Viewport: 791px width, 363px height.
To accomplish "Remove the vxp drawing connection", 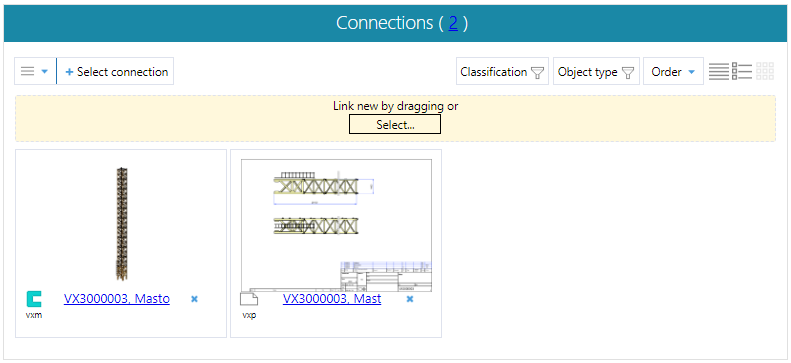I will (x=410, y=299).
